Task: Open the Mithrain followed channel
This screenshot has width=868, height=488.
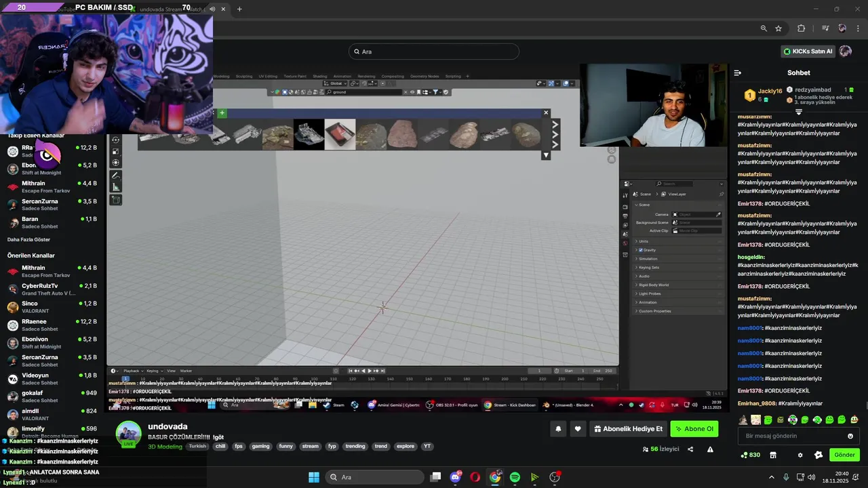Action: (53, 187)
